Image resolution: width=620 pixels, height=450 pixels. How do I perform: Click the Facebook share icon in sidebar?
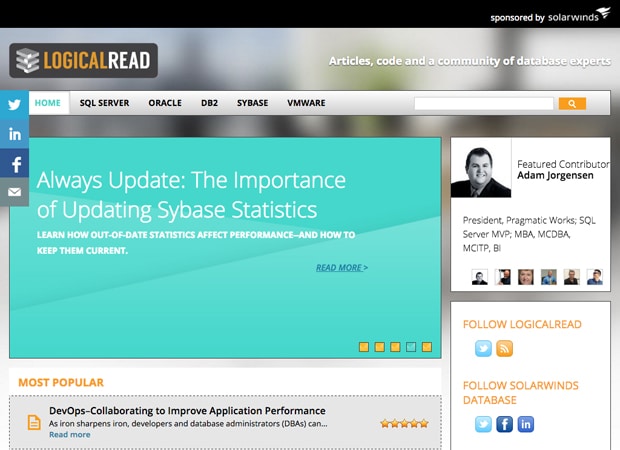(x=14, y=163)
